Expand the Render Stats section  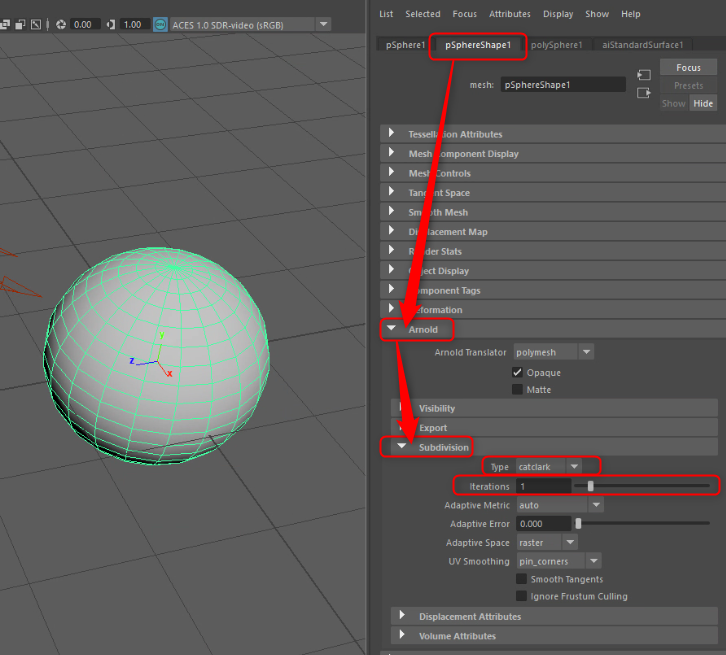(x=553, y=251)
